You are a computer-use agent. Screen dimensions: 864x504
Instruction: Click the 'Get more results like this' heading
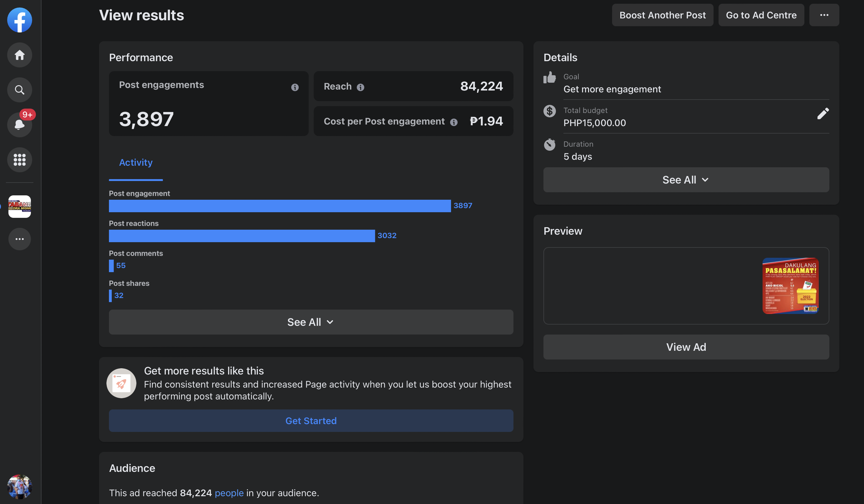pyautogui.click(x=204, y=371)
